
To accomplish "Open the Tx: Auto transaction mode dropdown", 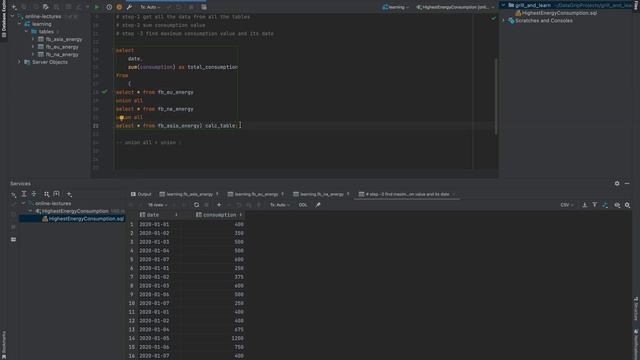I will (x=149, y=7).
